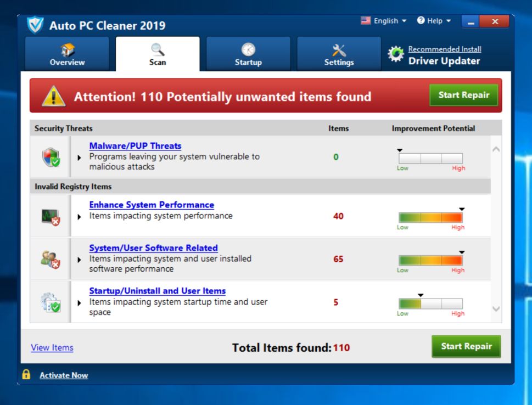The image size is (532, 405).
Task: Click the yellow warning triangle icon
Action: [x=54, y=96]
